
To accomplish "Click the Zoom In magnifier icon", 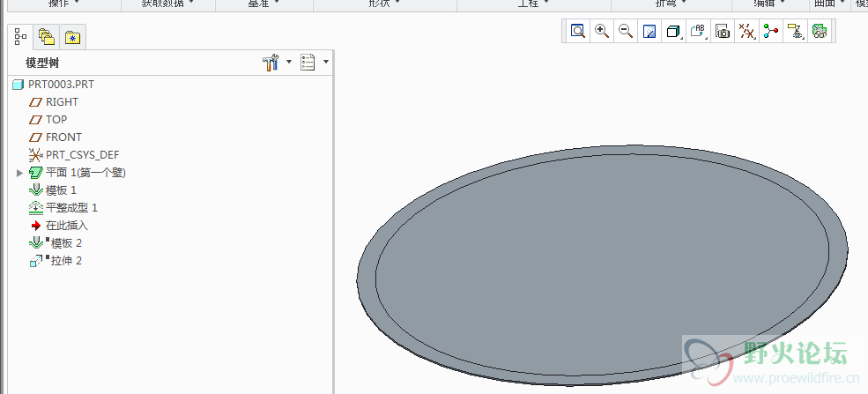I will click(x=602, y=31).
